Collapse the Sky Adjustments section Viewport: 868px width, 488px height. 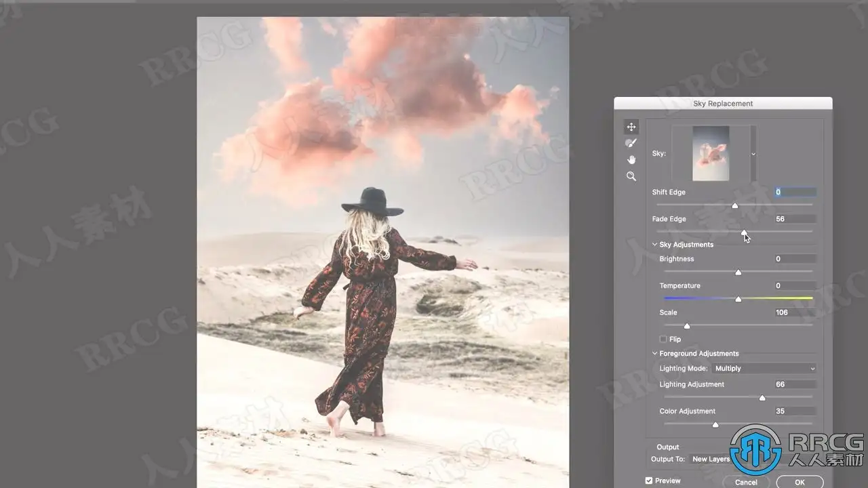[655, 245]
